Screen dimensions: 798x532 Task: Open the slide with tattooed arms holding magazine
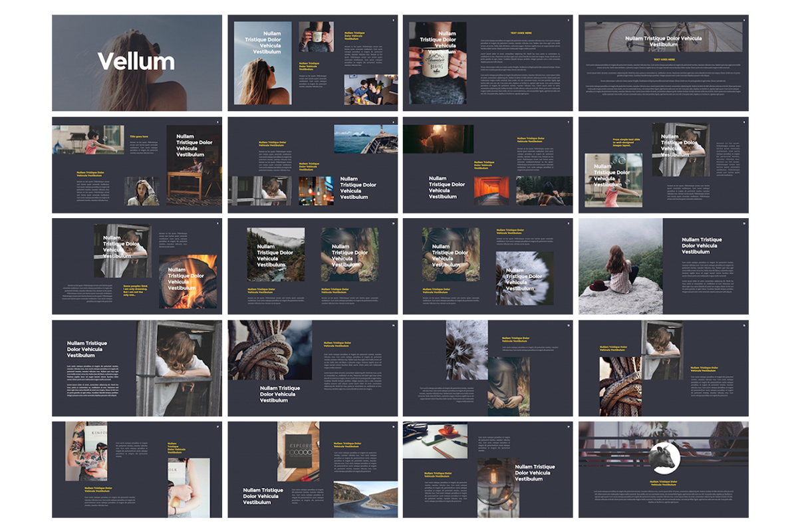[x=137, y=469]
